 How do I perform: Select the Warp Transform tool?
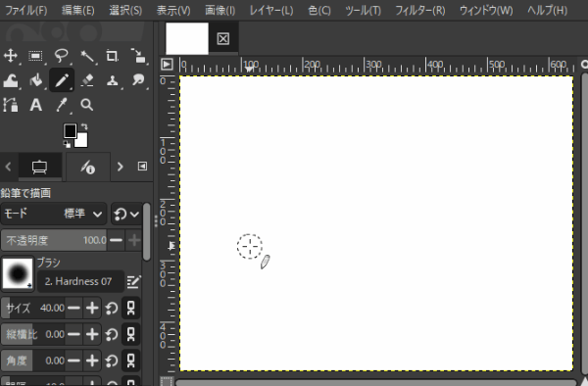click(11, 80)
